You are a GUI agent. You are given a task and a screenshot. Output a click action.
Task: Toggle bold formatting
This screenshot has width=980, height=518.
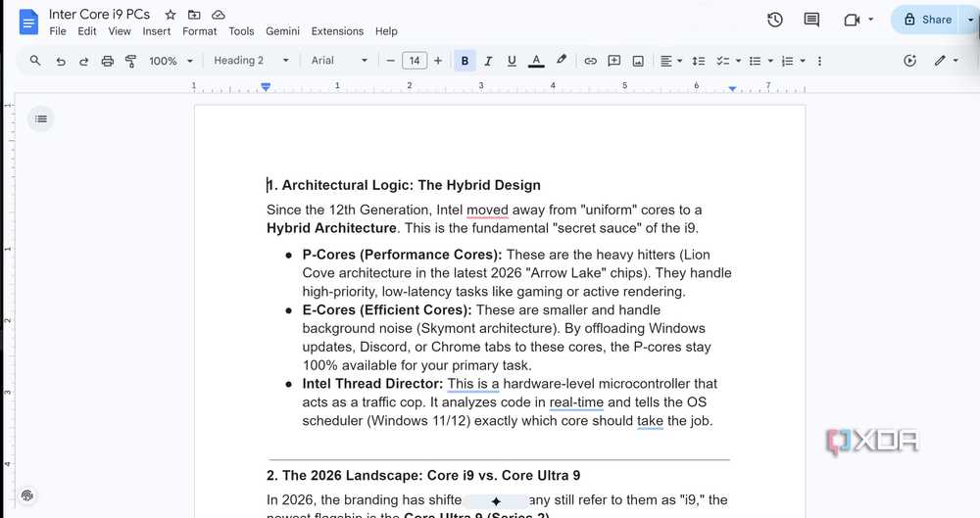[x=465, y=61]
